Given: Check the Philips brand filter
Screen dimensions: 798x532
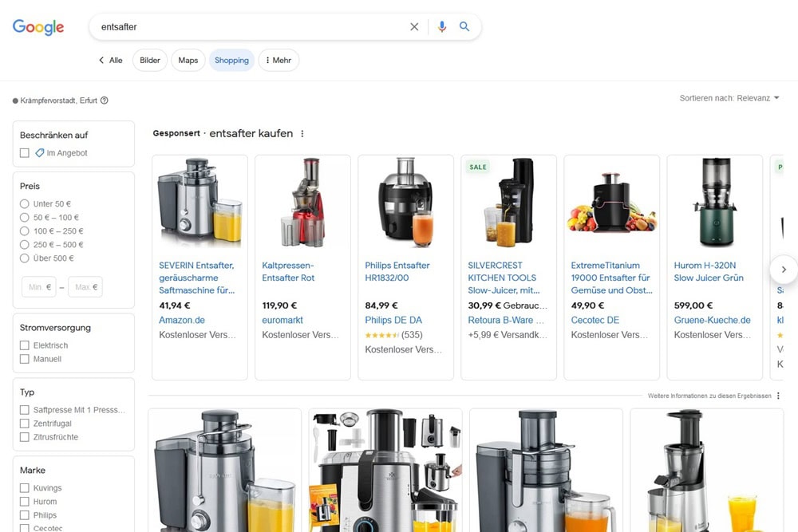Looking at the screenshot, I should 25,515.
